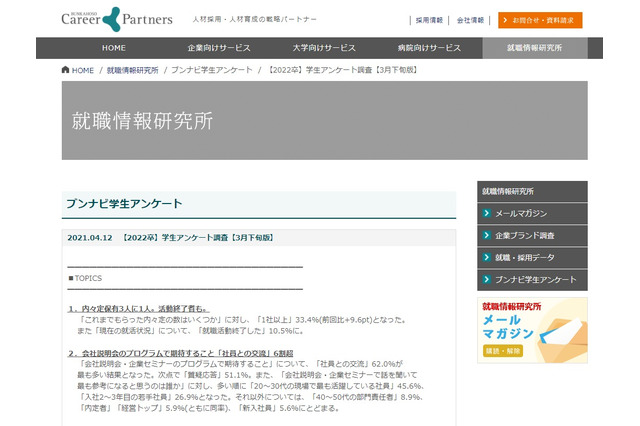The width and height of the screenshot is (640, 426).
Task: Click article title 【2022卒】学生アンケート調査【3月下旬版】
Action: (198, 237)
